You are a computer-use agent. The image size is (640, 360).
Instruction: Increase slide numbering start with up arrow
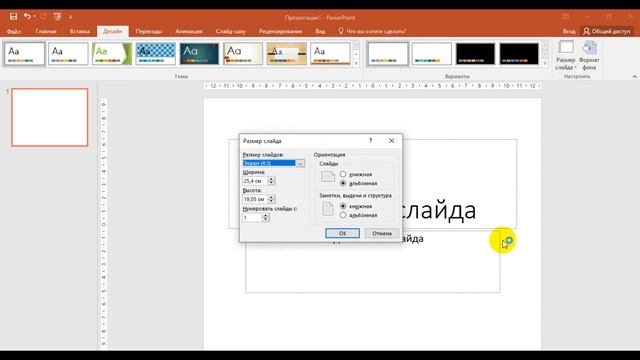coord(265,216)
